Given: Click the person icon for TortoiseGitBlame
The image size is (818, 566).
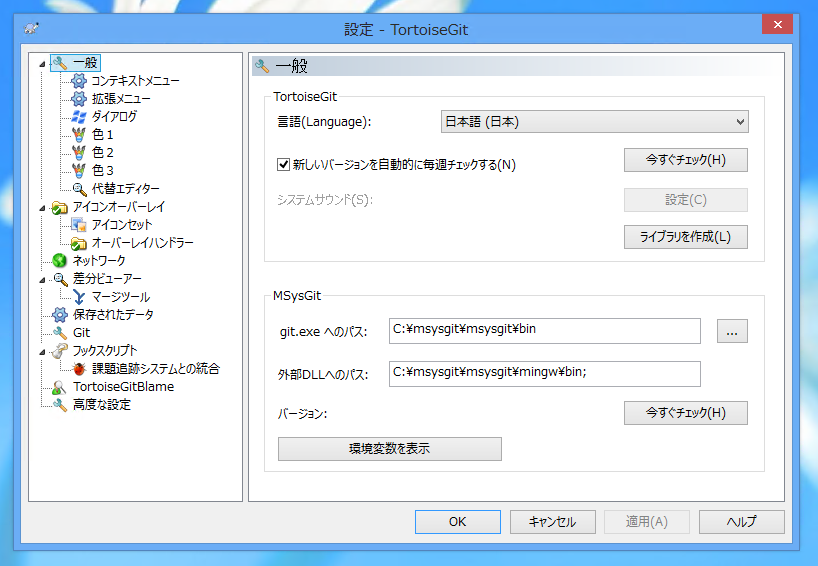Looking at the screenshot, I should click(59, 387).
